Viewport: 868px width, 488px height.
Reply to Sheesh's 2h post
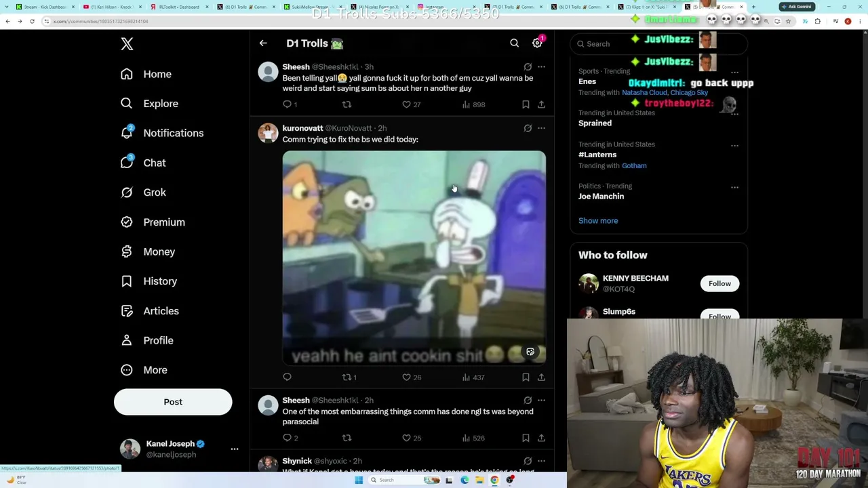click(290, 438)
